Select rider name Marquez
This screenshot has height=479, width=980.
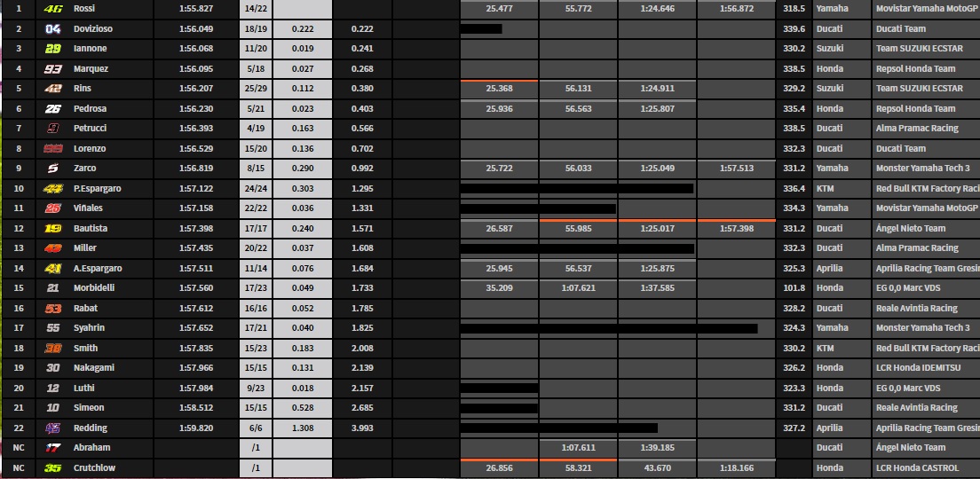click(91, 68)
